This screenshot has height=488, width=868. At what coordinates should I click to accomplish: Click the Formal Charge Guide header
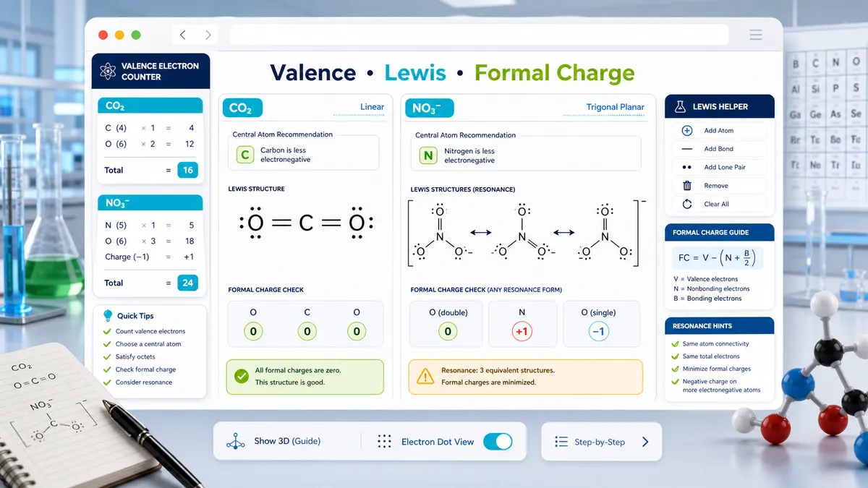720,233
